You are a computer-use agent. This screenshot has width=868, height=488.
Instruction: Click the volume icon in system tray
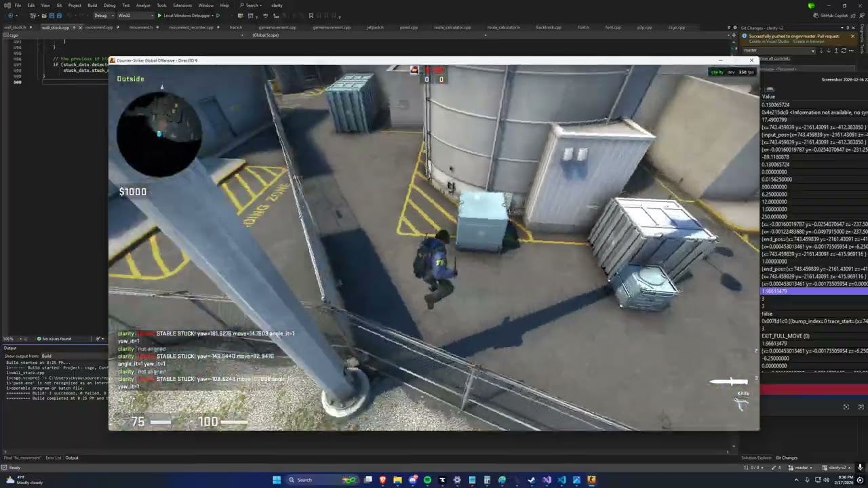(x=826, y=480)
